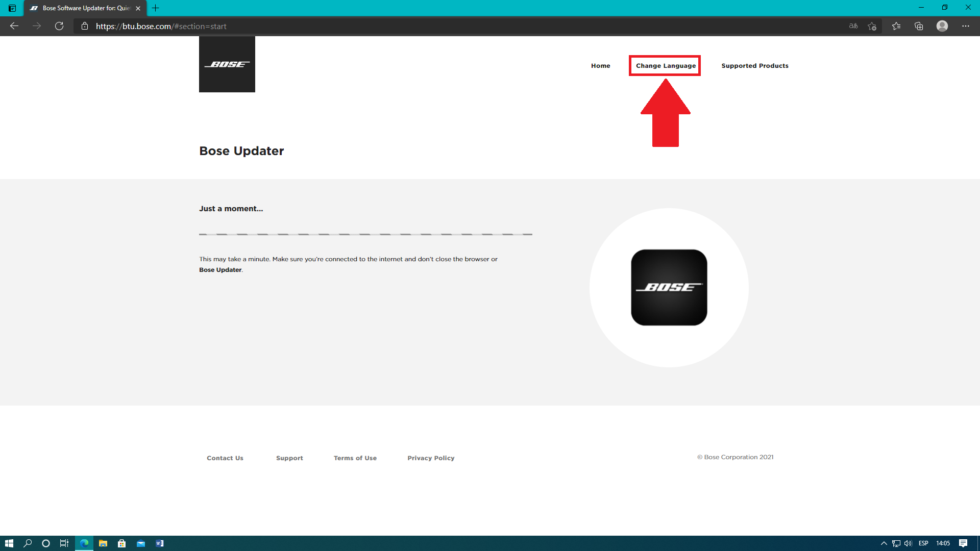Open the Contact Us footer link
The image size is (980, 551).
click(x=225, y=458)
